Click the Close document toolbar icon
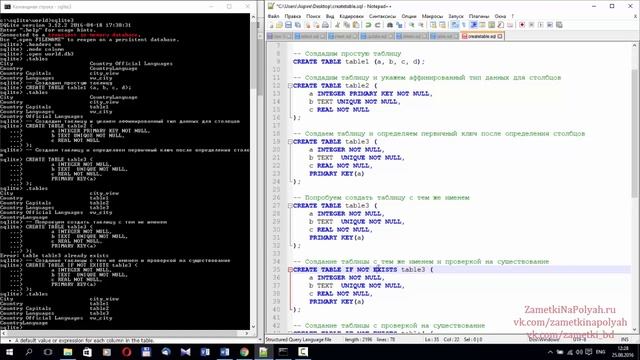Image resolution: width=640 pixels, height=360 pixels. point(307,25)
